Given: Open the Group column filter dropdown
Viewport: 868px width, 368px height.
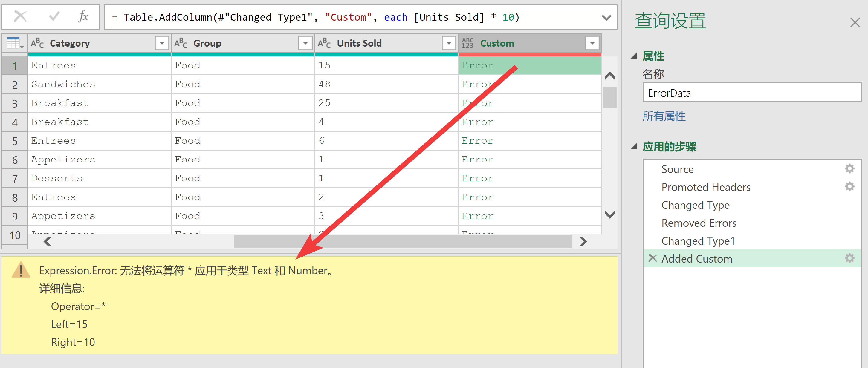Looking at the screenshot, I should [305, 43].
